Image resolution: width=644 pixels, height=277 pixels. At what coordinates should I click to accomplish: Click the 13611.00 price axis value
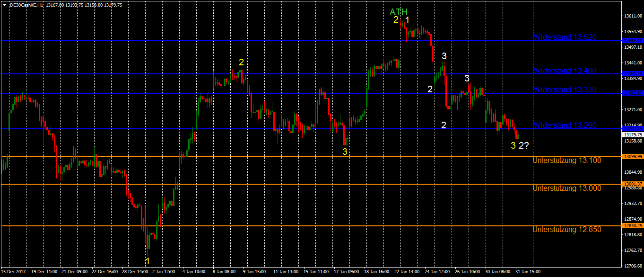(x=633, y=16)
